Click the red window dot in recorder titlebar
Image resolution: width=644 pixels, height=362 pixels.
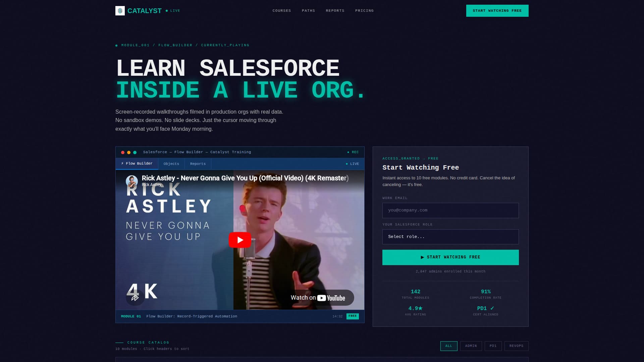click(123, 153)
